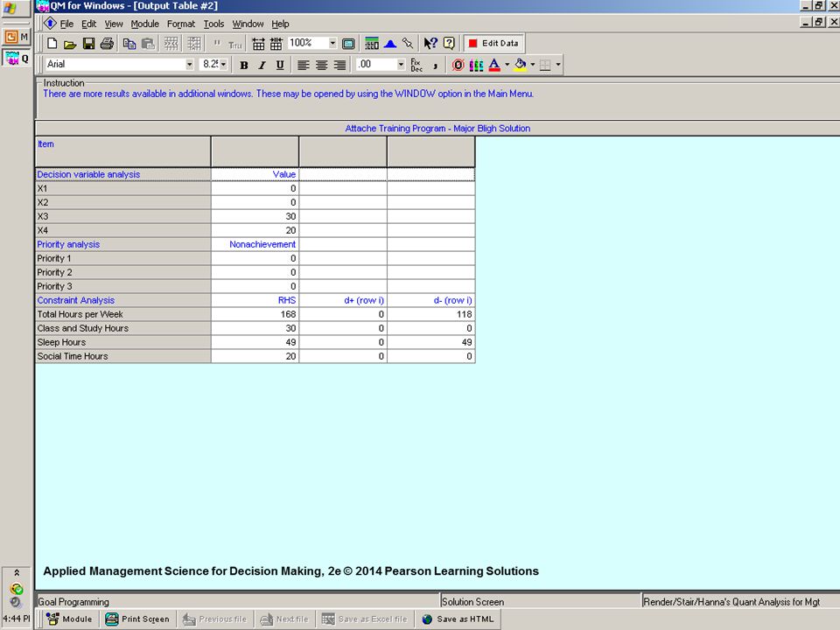This screenshot has width=840, height=630.
Task: Click the Decision variable analysis row header
Action: click(123, 175)
